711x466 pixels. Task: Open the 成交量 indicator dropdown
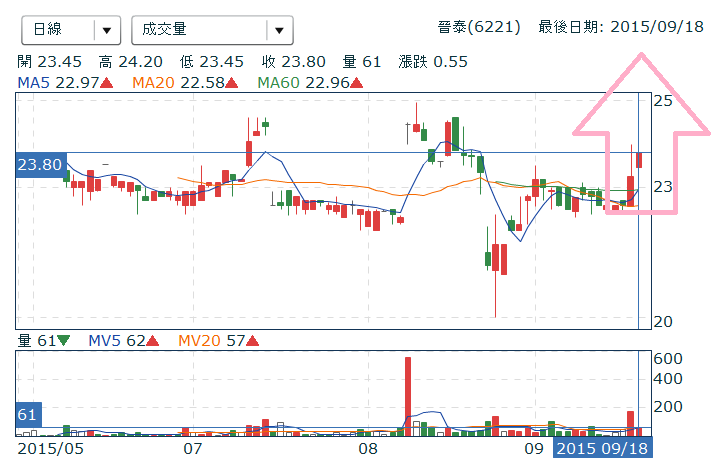(x=212, y=30)
